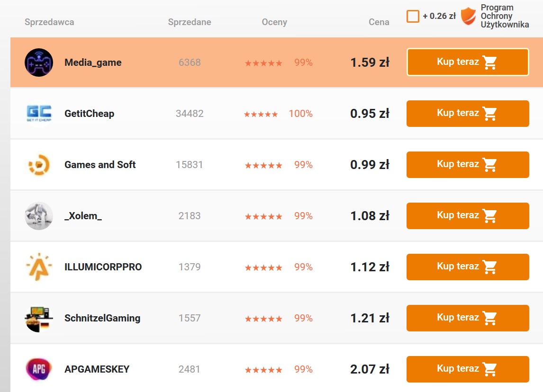543x392 pixels.
Task: Enable the +0.26 zł protection checkbox
Action: pos(413,16)
